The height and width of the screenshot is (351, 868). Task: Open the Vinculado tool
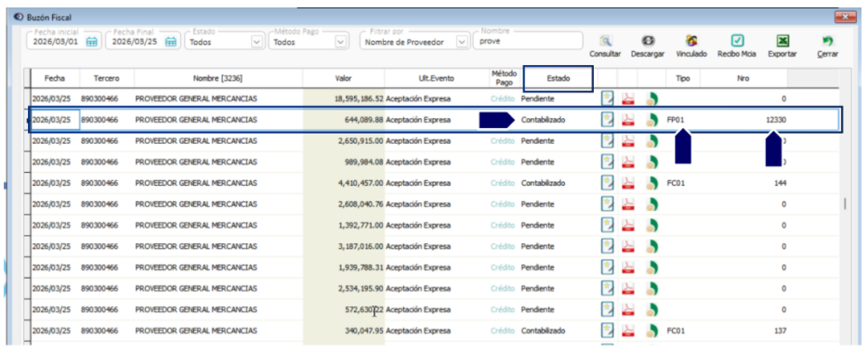click(x=690, y=41)
